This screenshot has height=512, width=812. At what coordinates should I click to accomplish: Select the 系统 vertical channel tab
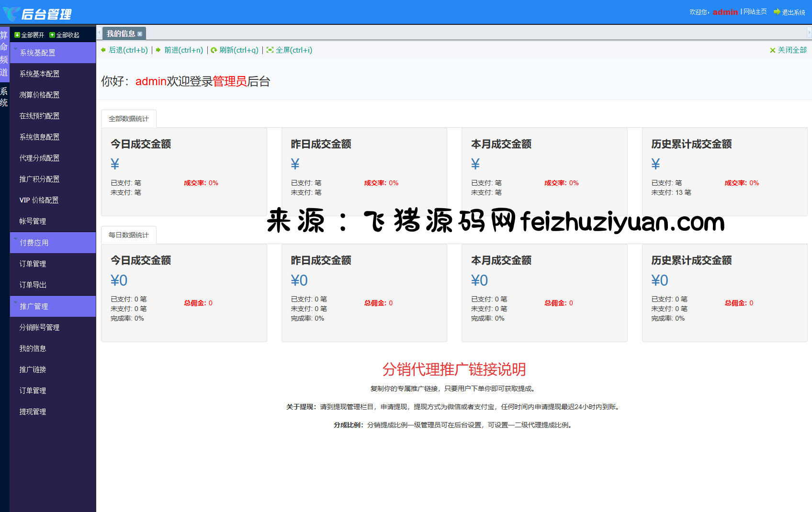4,97
